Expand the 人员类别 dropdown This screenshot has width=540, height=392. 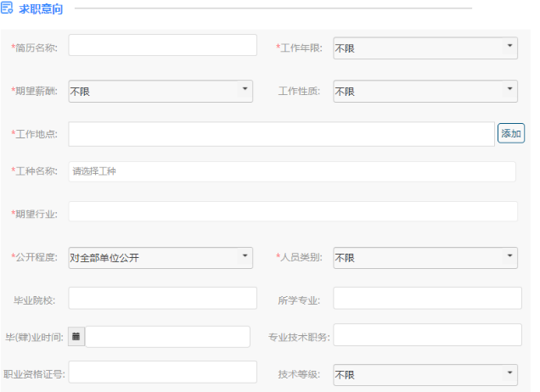pyautogui.click(x=425, y=258)
